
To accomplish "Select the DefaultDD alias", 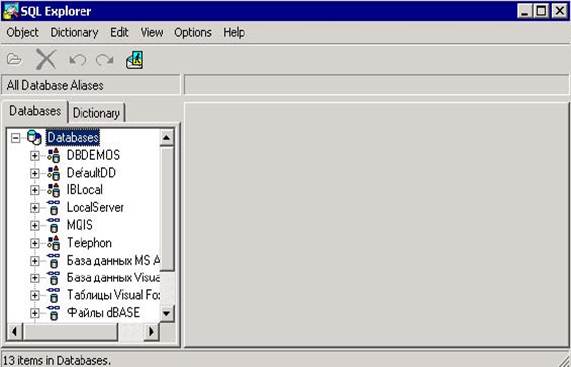I will (x=91, y=173).
